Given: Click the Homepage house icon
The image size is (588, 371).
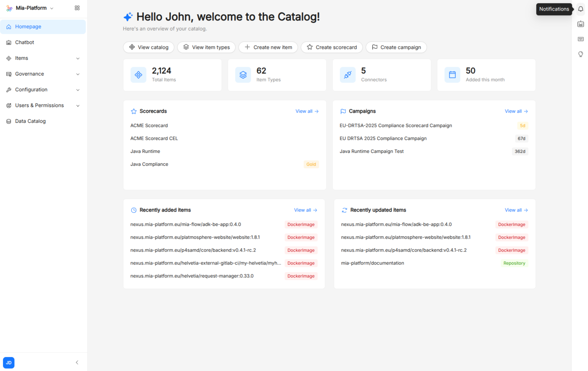Looking at the screenshot, I should pyautogui.click(x=9, y=26).
